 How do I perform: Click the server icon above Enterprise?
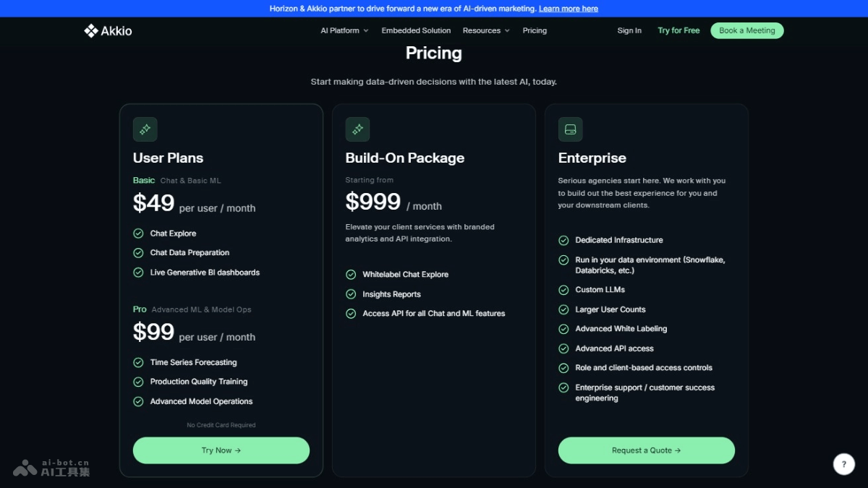(x=570, y=129)
